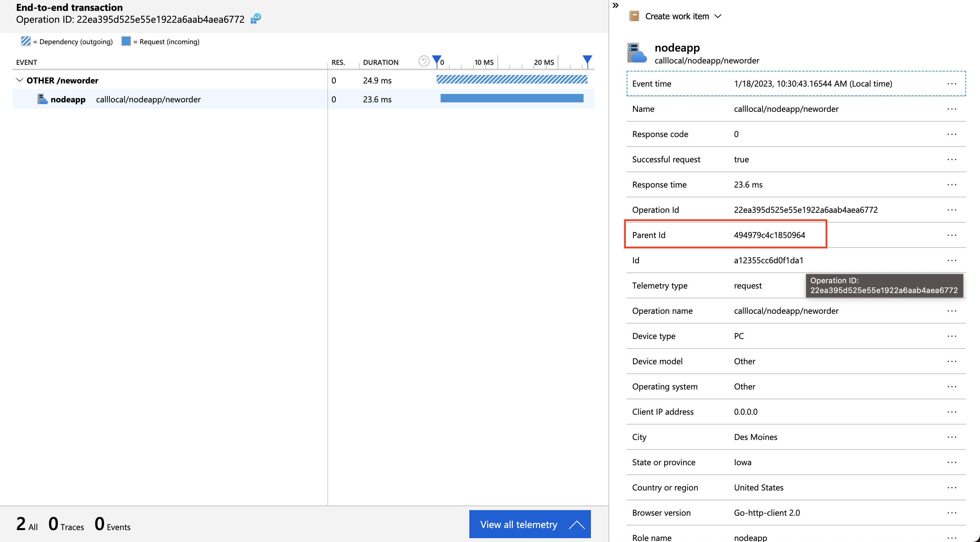Click the undo/reset zoom icon on the timeline

click(423, 61)
